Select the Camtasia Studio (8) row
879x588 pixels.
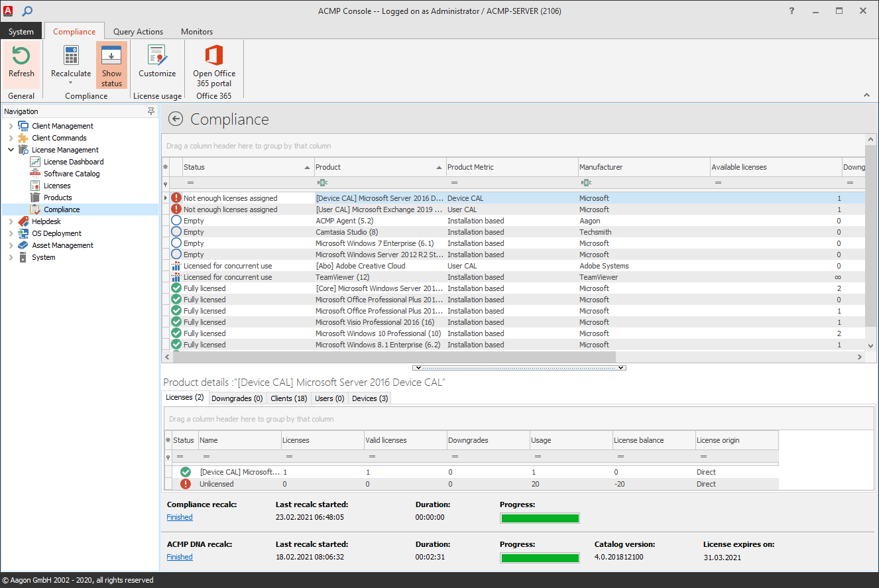[514, 232]
